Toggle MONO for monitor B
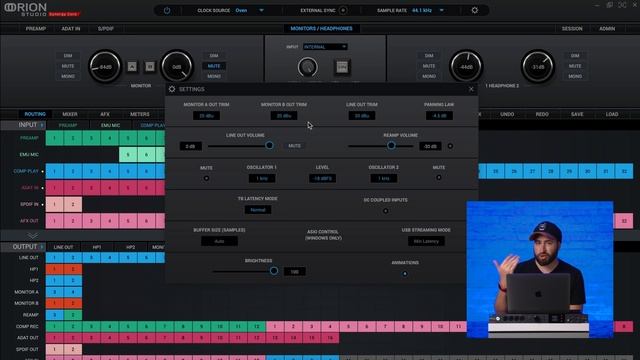The width and height of the screenshot is (640, 360). coord(214,76)
